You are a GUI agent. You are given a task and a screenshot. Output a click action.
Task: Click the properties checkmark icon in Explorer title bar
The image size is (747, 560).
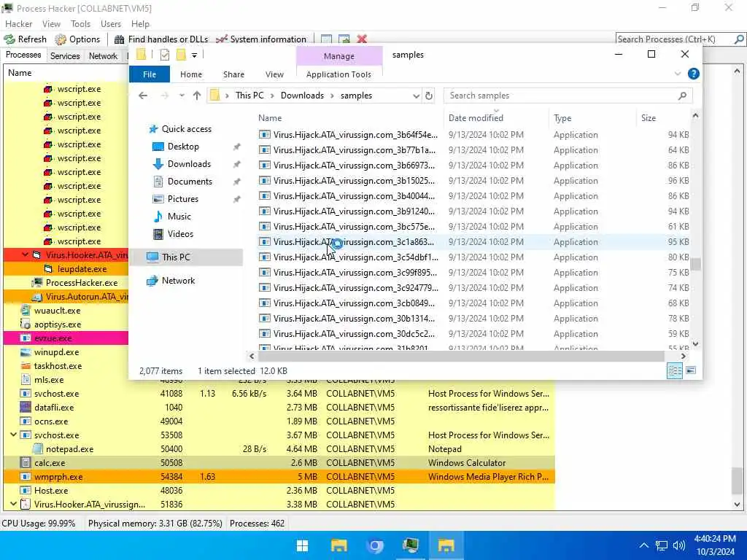(165, 55)
